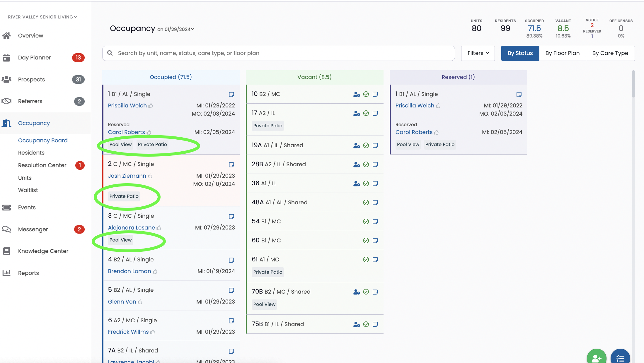Open the Filters dropdown

(x=478, y=53)
